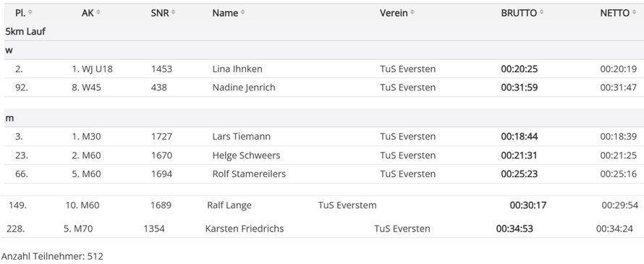This screenshot has height=264, width=644.
Task: Select Ralf Lange's result row
Action: pos(322,205)
